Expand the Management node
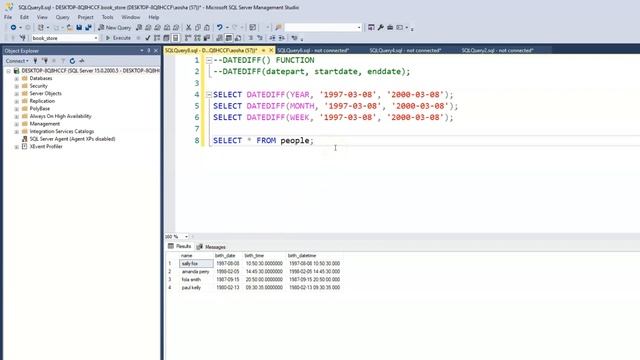640x360 pixels. tap(16, 124)
